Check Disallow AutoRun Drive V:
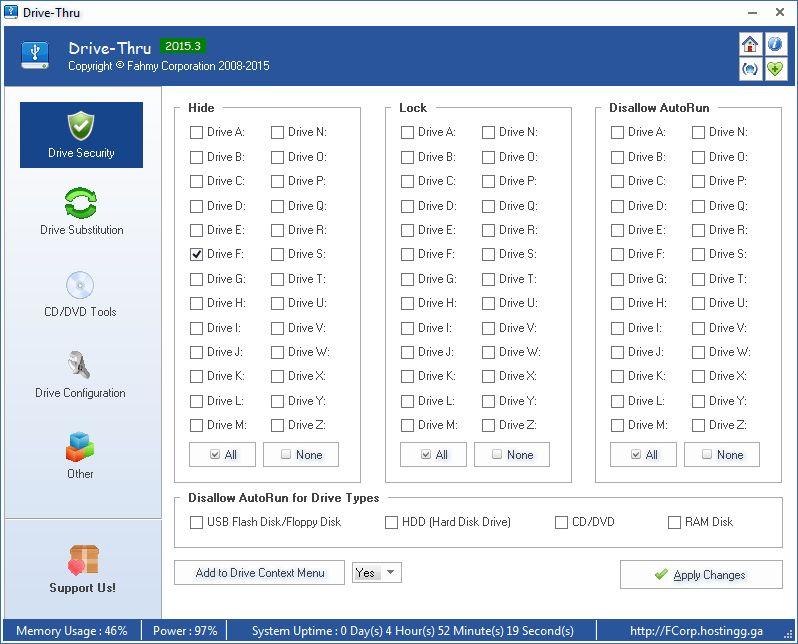Screen dimensions: 798x644 pyautogui.click(x=698, y=328)
